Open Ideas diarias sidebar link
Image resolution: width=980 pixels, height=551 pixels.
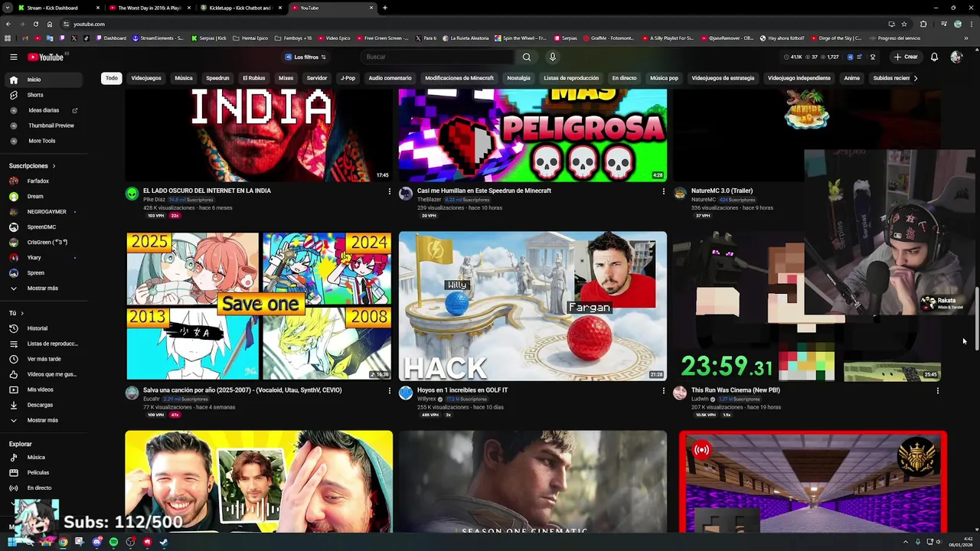click(44, 110)
